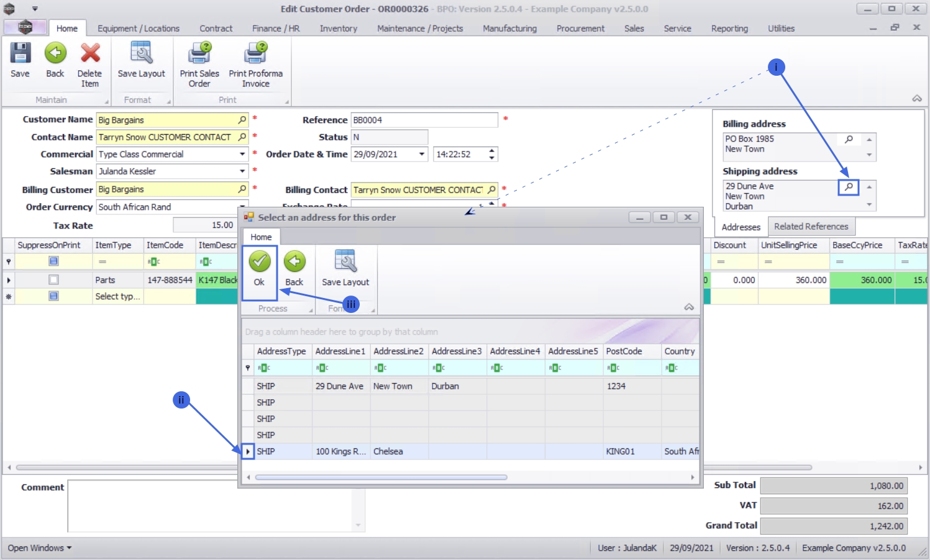Open the Maintenance / Projects tab
The image size is (930, 560).
coord(420,29)
